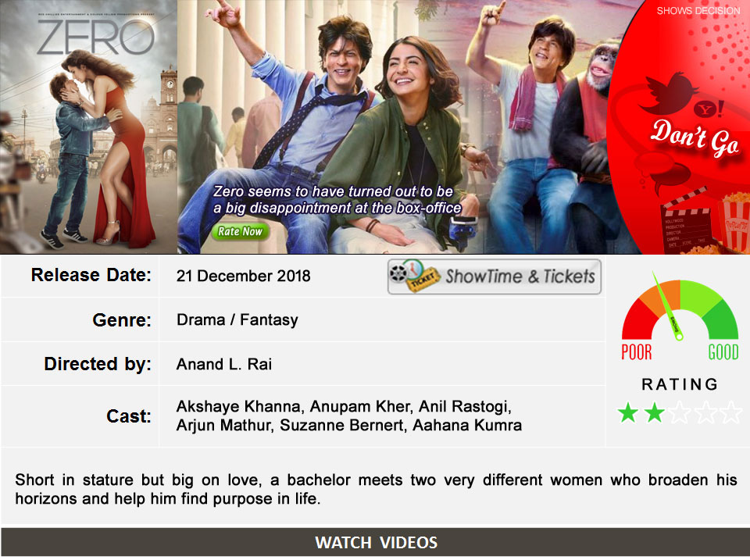Select the fifth empty rating star
The height and width of the screenshot is (560, 750).
pyautogui.click(x=731, y=412)
